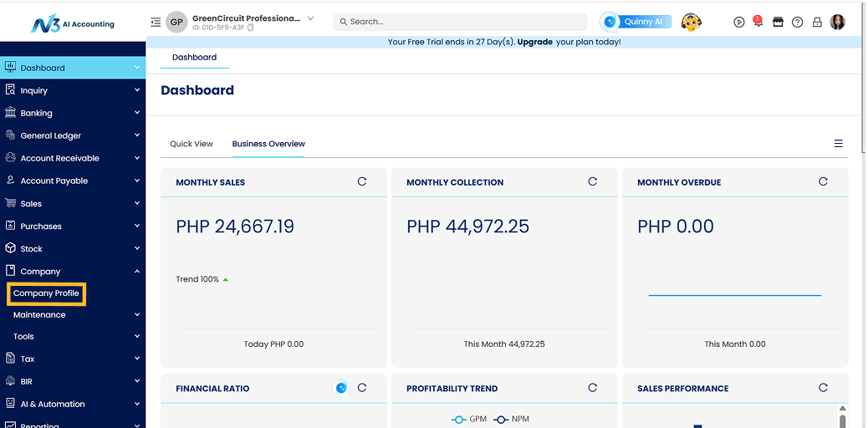
Task: Open the notifications bell
Action: point(758,23)
